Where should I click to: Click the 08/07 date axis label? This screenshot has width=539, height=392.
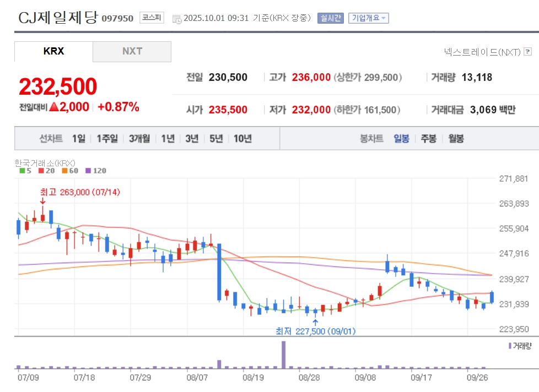tap(197, 378)
